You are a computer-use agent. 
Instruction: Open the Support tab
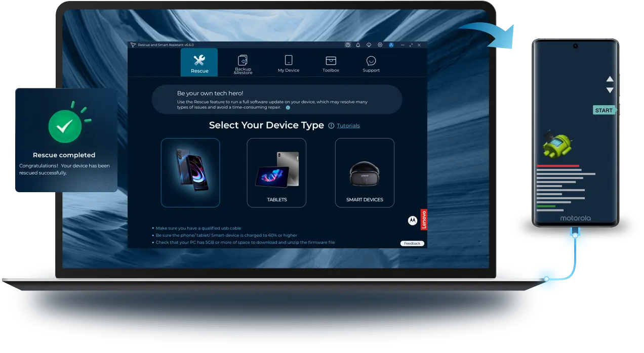click(371, 64)
